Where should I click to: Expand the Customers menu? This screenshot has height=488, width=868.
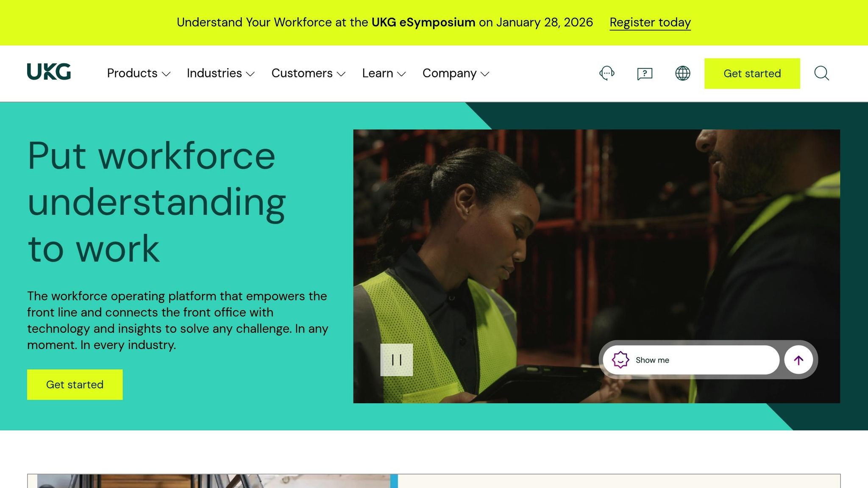tap(309, 73)
